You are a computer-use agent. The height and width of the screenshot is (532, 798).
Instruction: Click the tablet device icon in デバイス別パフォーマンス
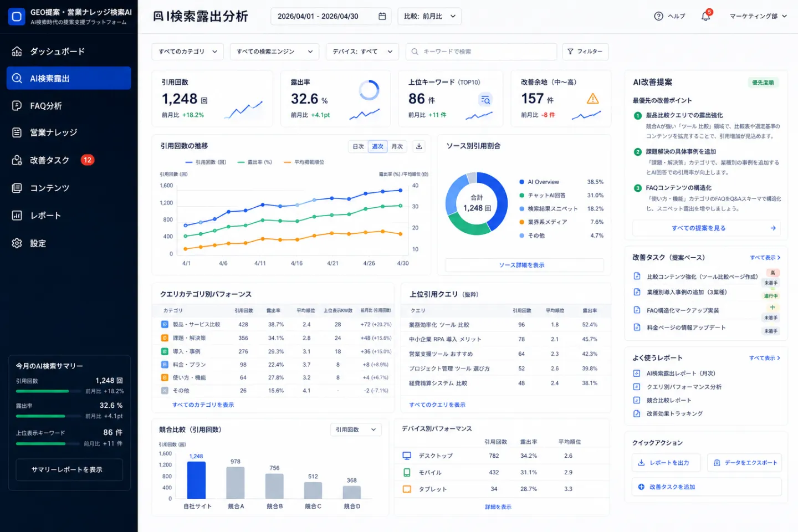click(x=407, y=489)
